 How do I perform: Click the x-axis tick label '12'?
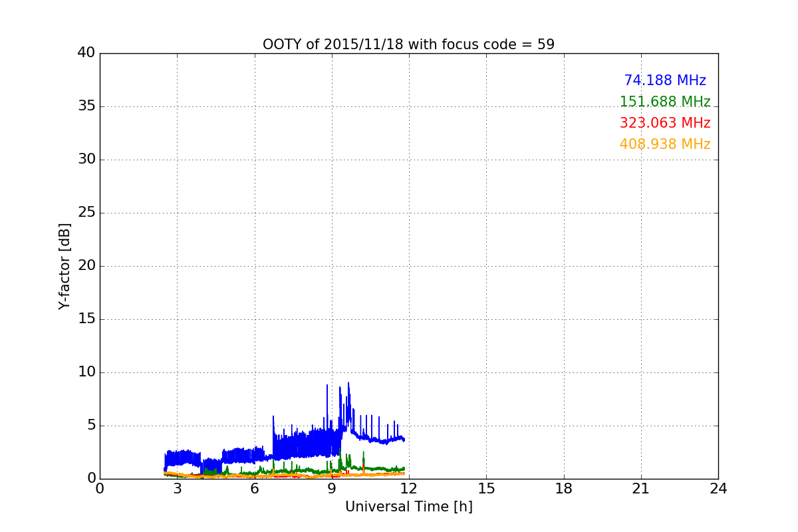409,489
